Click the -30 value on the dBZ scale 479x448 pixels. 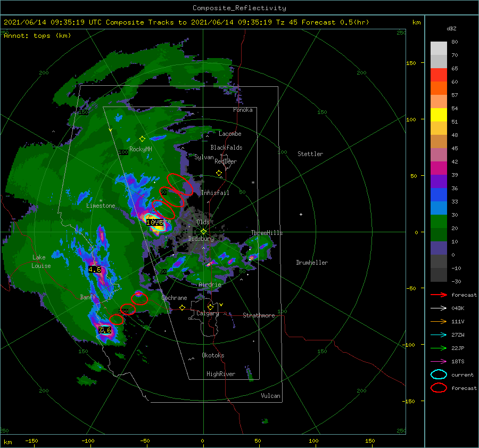point(457,281)
